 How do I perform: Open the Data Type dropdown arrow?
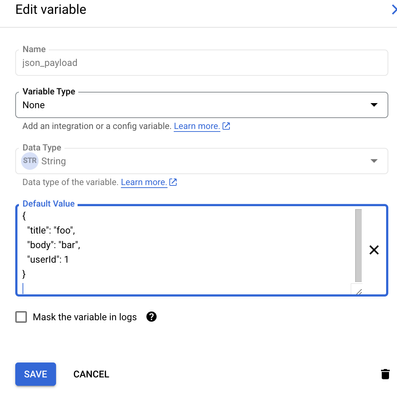click(374, 161)
